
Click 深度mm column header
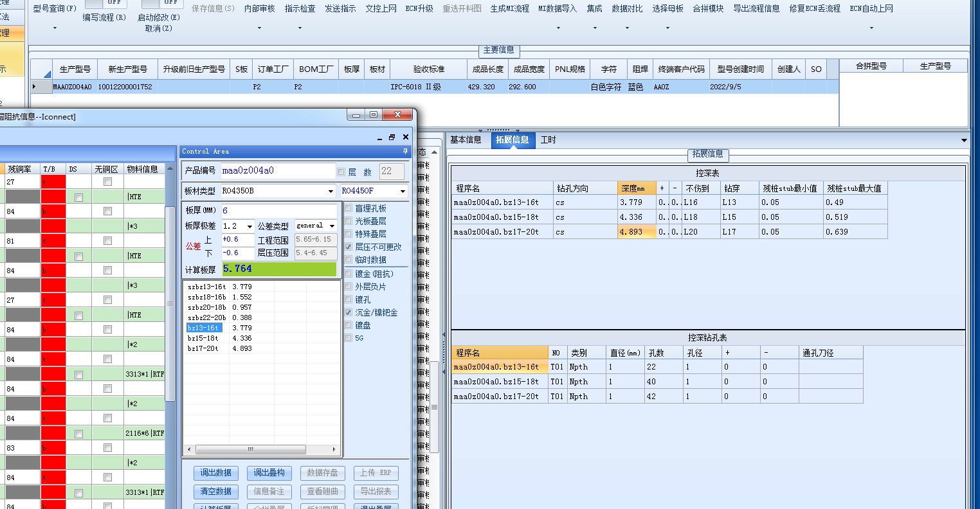point(637,188)
